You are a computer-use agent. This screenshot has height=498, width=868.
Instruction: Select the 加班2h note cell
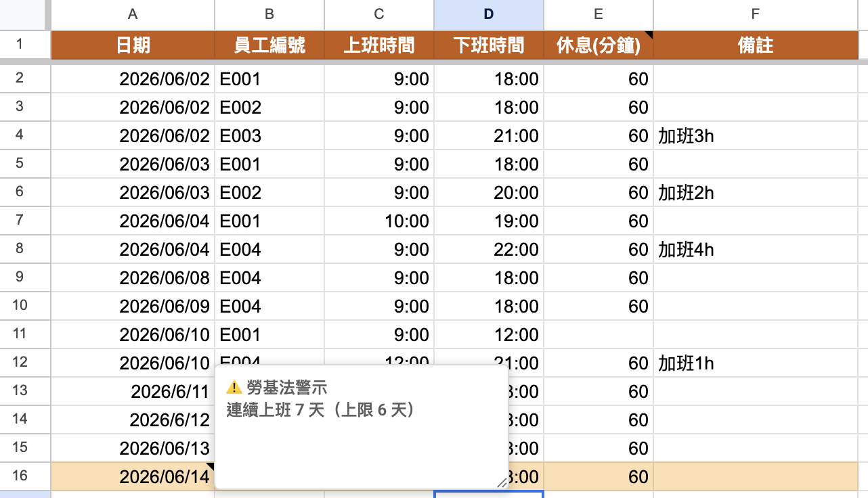tap(755, 193)
